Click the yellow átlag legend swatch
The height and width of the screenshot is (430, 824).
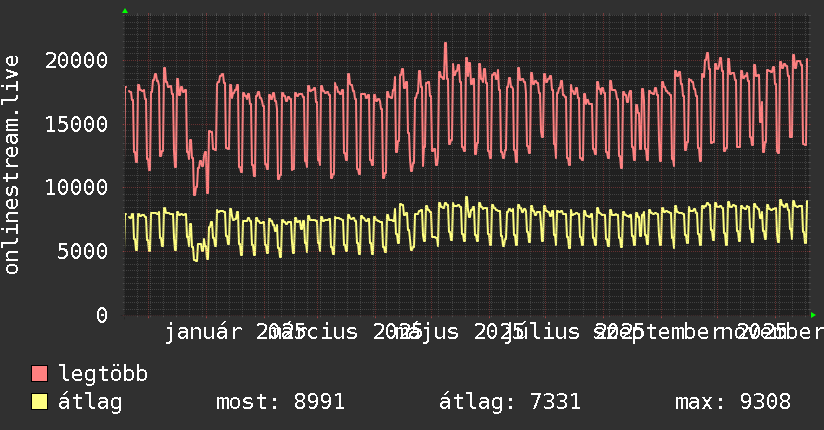point(39,402)
